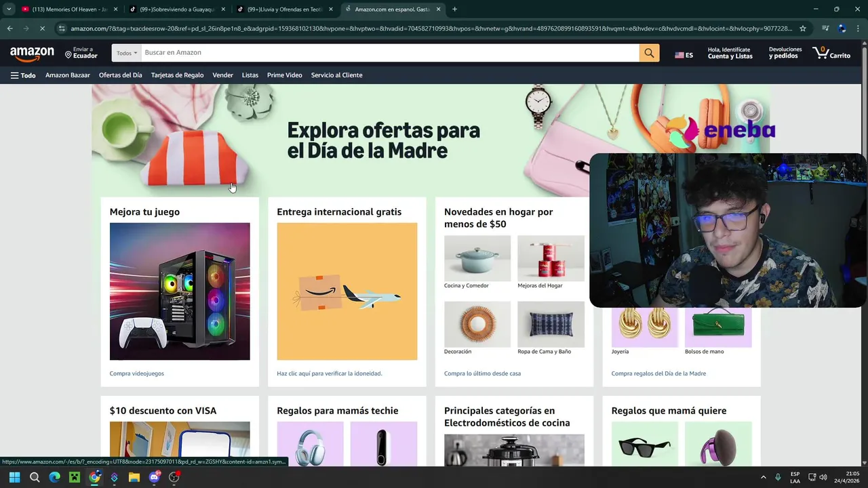This screenshot has width=868, height=488.
Task: Open the volume tray icon
Action: pyautogui.click(x=823, y=477)
